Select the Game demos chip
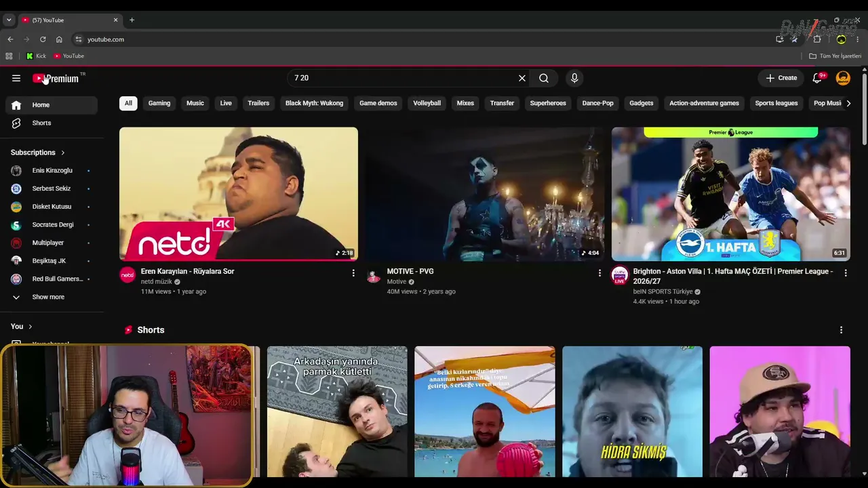This screenshot has width=868, height=488. tap(378, 103)
